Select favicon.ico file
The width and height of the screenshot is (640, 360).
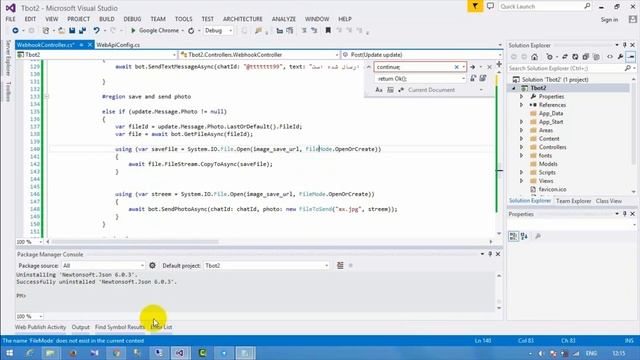[x=552, y=189]
